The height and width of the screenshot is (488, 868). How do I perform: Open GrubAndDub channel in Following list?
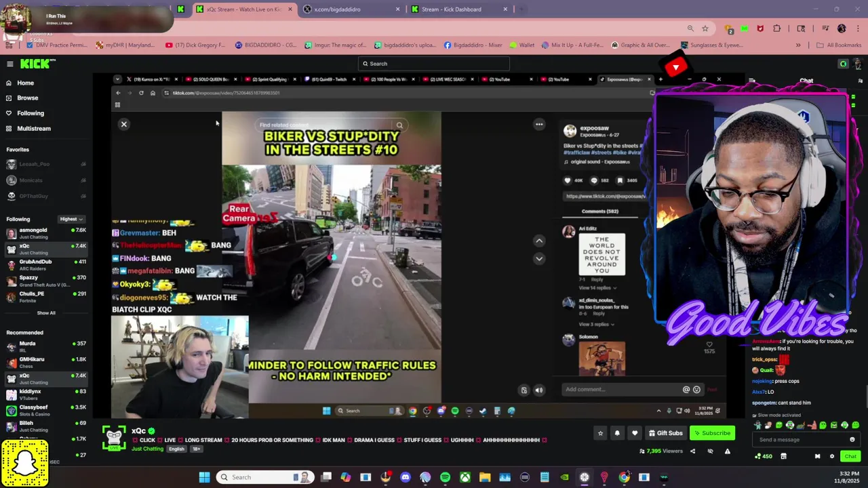(46, 264)
